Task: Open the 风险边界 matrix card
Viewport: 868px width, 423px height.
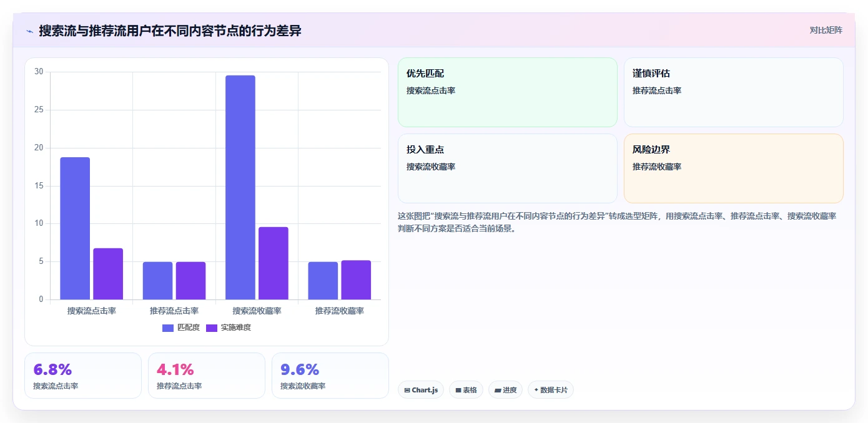Action: (x=733, y=168)
